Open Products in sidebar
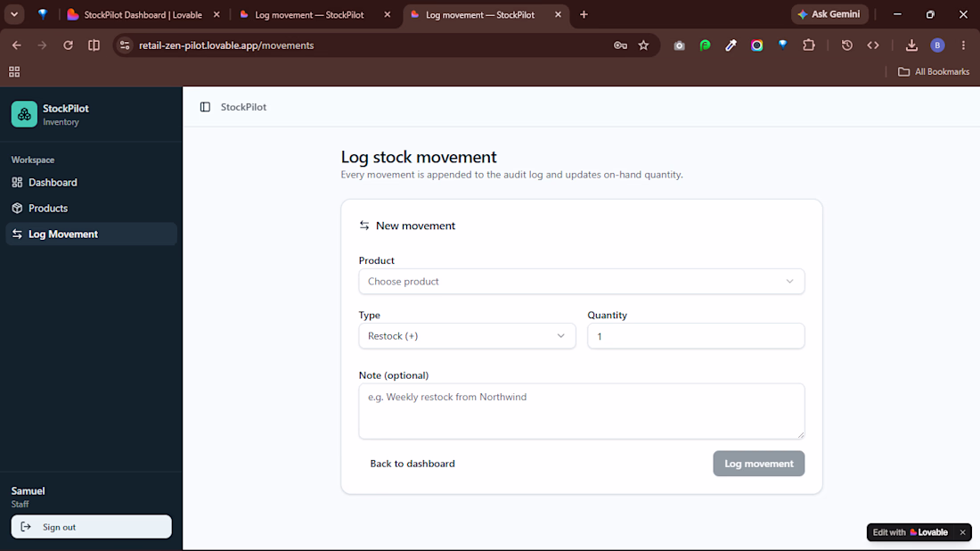Screen dimensions: 980x551 91,209
